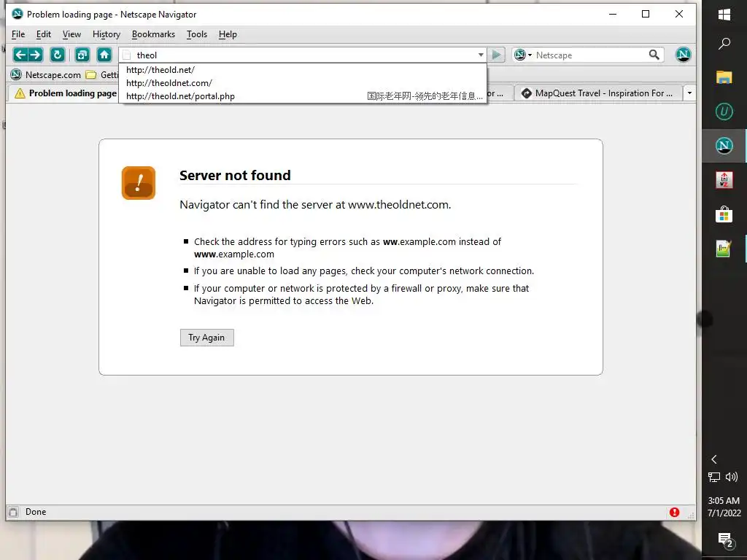This screenshot has width=747, height=560.
Task: Open the search engine selector Netscape icon
Action: pyautogui.click(x=522, y=55)
